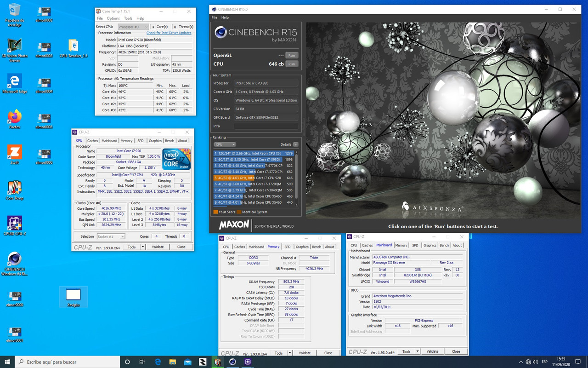
Task: Open the Select CPU dropdown in Core Temp
Action: point(132,27)
